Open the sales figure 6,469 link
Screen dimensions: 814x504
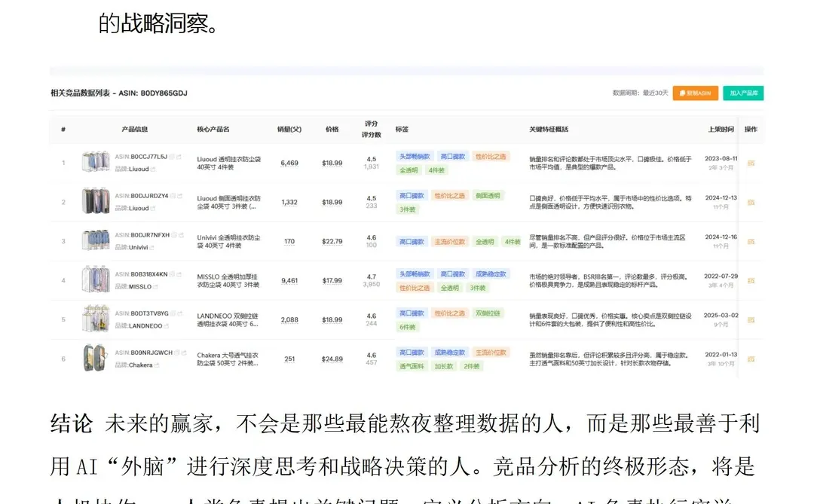pos(289,161)
